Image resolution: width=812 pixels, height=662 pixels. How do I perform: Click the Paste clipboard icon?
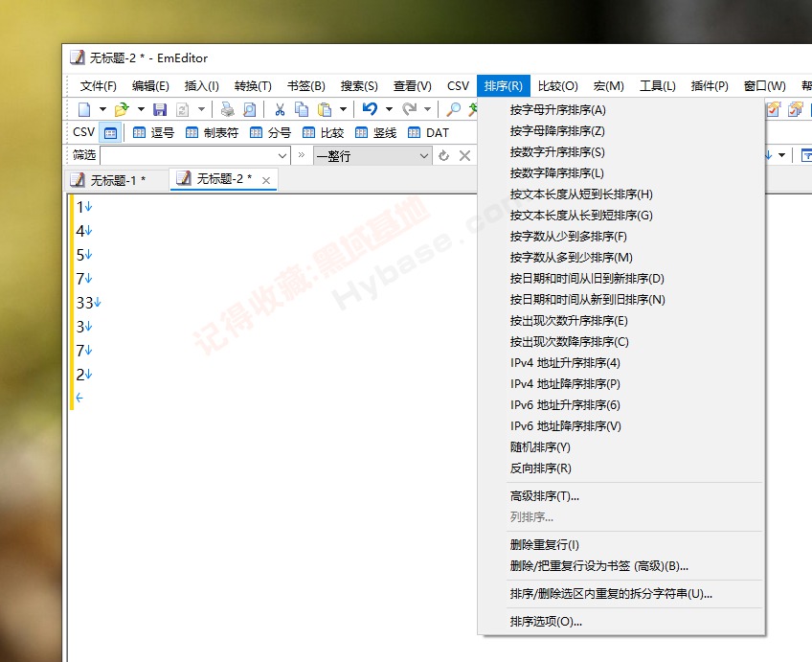coord(325,109)
